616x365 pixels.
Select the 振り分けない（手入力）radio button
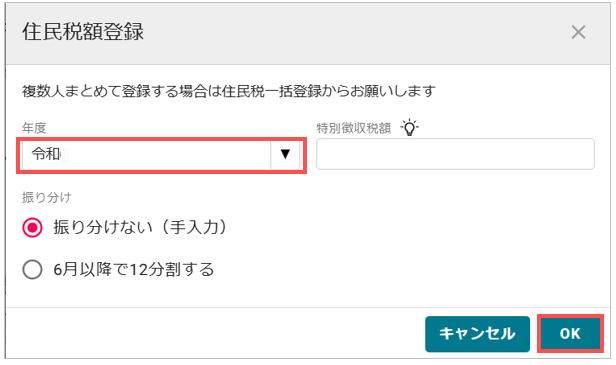point(32,227)
